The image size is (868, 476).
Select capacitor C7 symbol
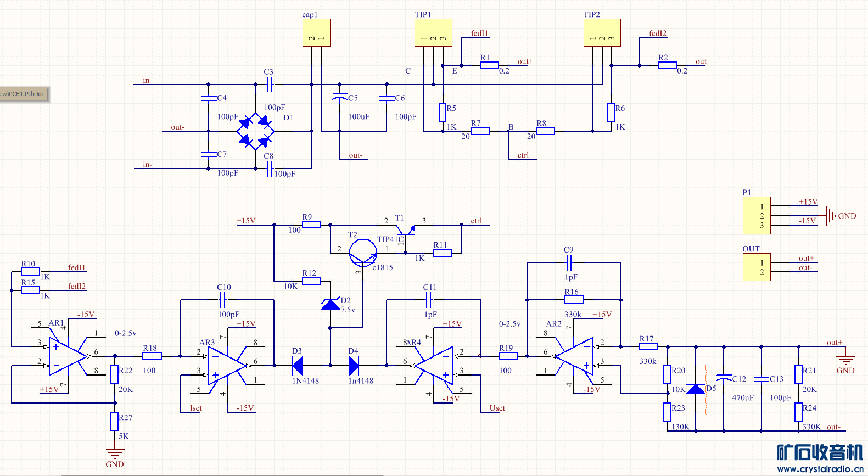point(209,154)
